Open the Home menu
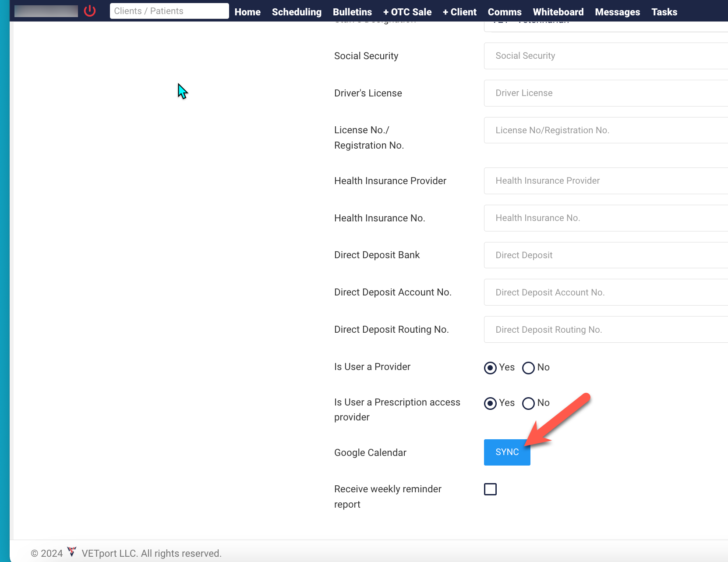 pyautogui.click(x=247, y=12)
